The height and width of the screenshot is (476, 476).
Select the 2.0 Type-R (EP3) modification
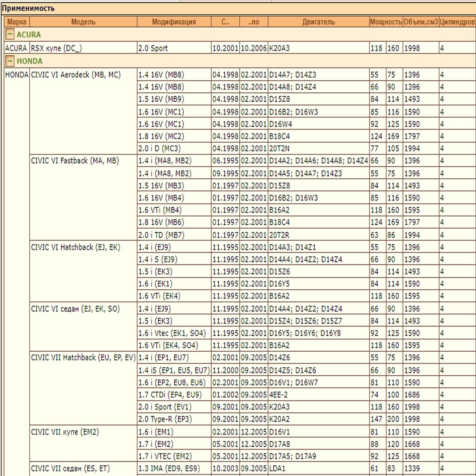(x=165, y=419)
